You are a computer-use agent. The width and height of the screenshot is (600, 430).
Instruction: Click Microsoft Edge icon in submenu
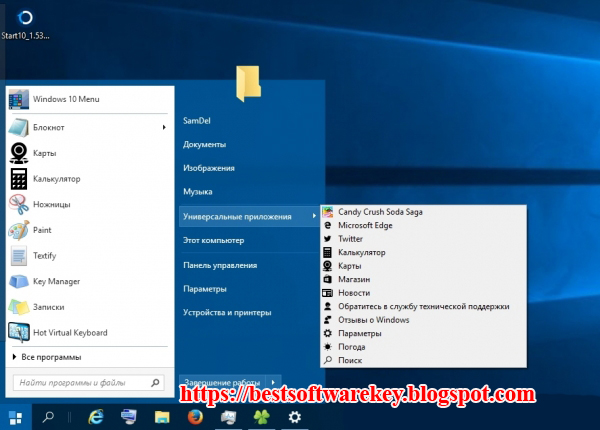[328, 225]
